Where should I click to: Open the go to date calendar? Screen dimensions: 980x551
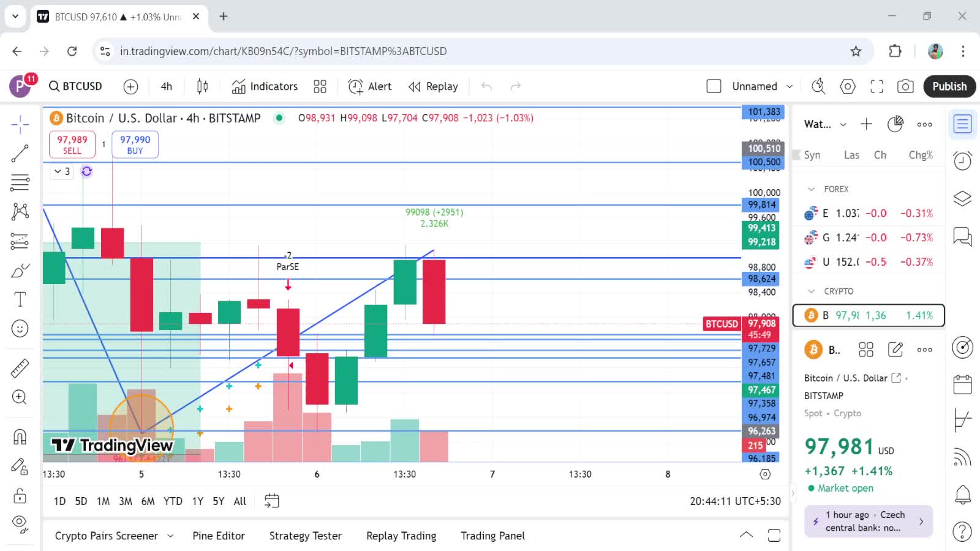point(271,501)
